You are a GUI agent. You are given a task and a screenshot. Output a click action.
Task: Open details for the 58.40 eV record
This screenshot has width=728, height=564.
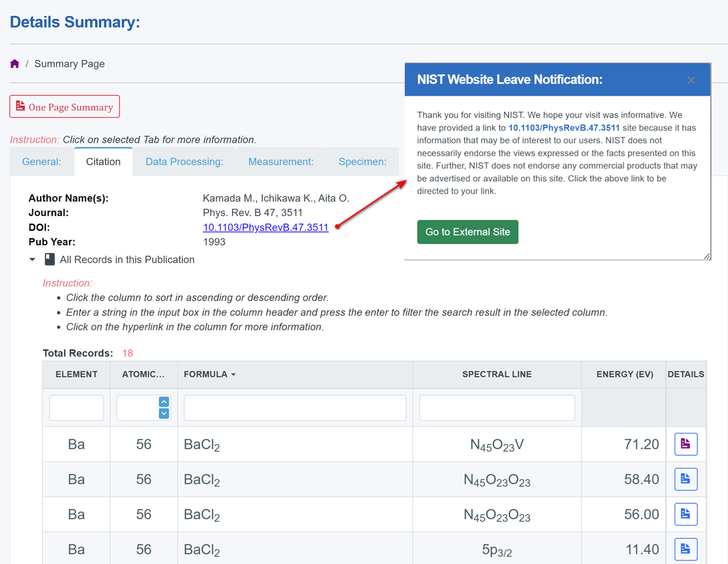pyautogui.click(x=686, y=480)
